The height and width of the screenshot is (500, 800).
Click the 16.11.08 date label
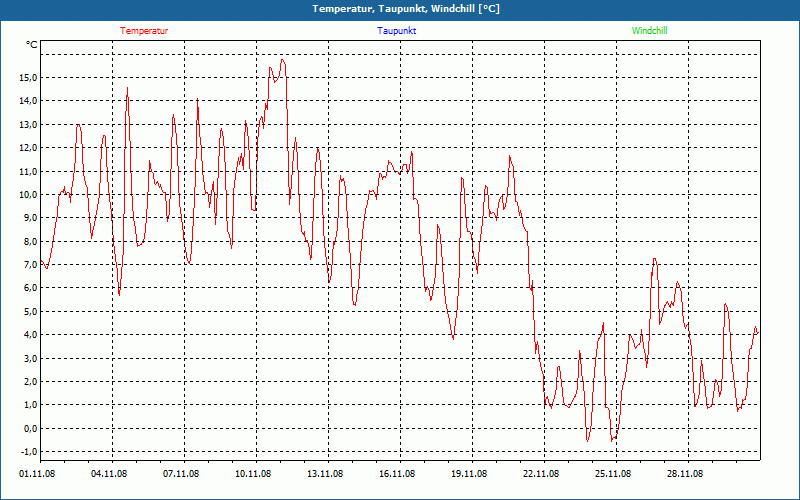[397, 474]
